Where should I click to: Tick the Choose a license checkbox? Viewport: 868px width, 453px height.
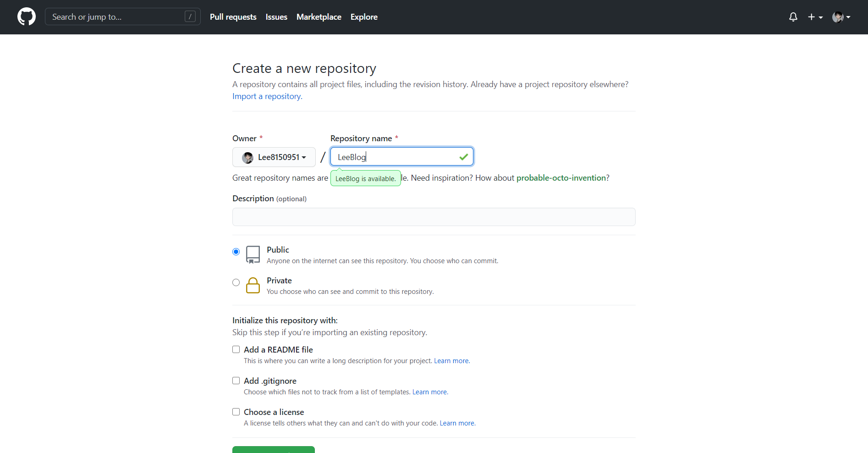coord(236,412)
